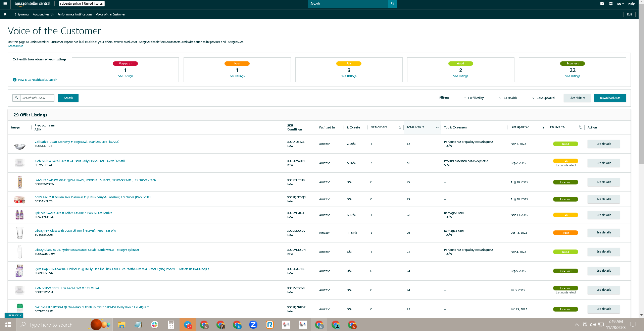Click the orange Poor badge in summary
The image size is (644, 331).
tap(237, 63)
